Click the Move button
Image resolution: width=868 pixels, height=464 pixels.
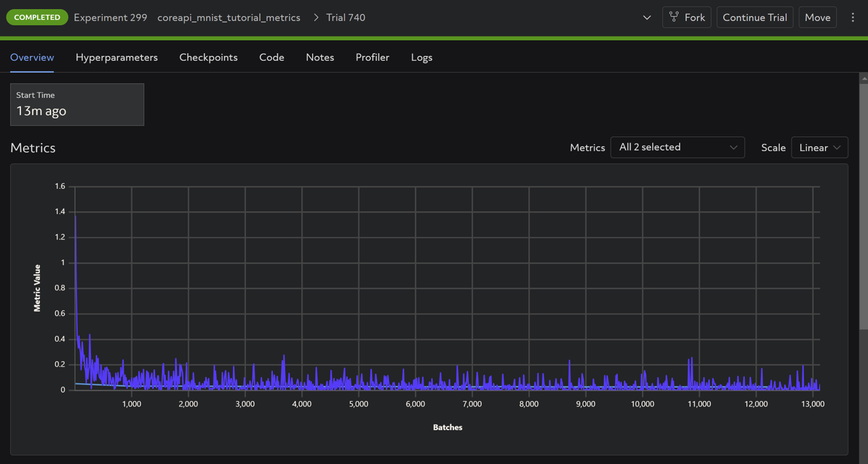coord(817,17)
